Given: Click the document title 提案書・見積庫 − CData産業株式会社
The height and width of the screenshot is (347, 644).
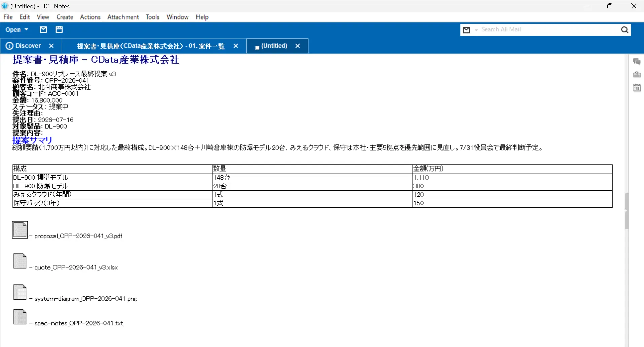Looking at the screenshot, I should click(96, 60).
